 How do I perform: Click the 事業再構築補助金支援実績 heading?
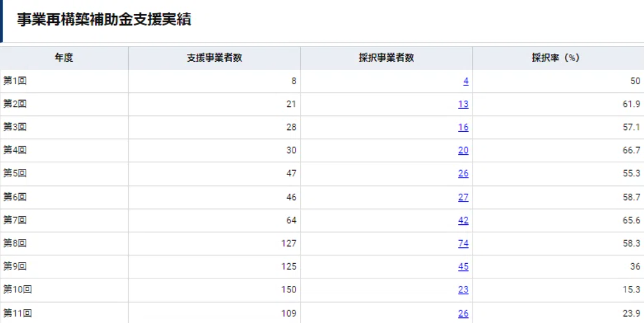click(104, 20)
